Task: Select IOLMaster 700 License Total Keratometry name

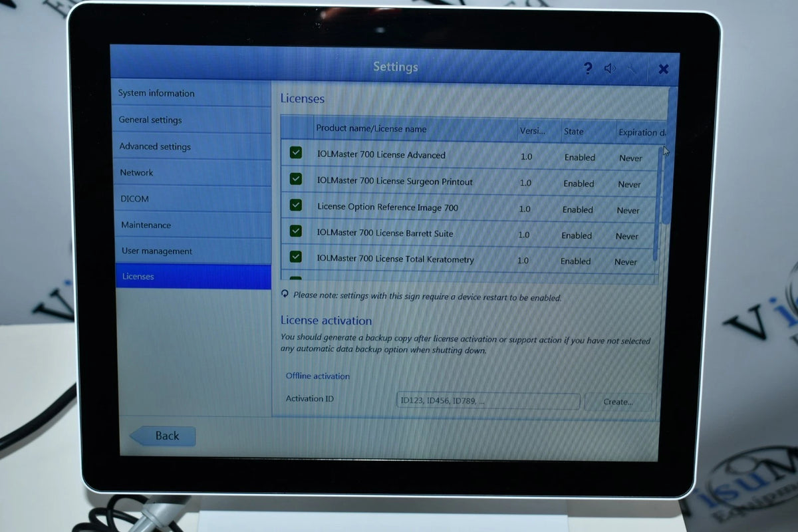Action: [396, 259]
